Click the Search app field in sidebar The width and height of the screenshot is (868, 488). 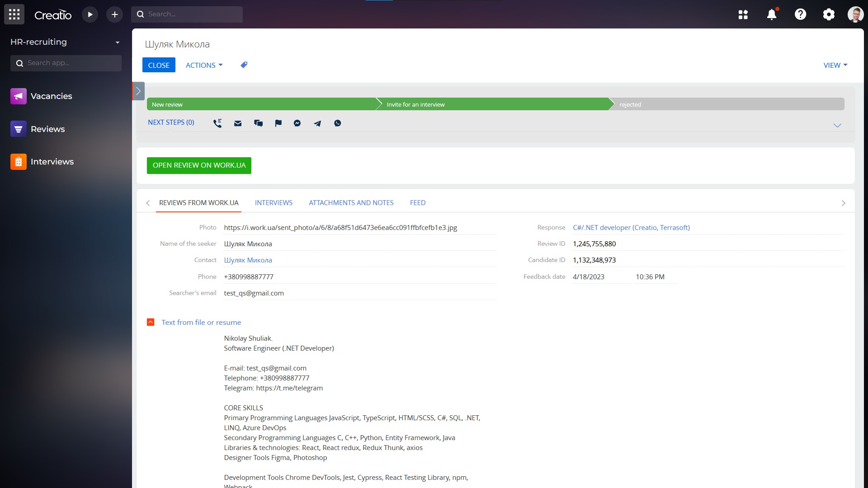(66, 63)
